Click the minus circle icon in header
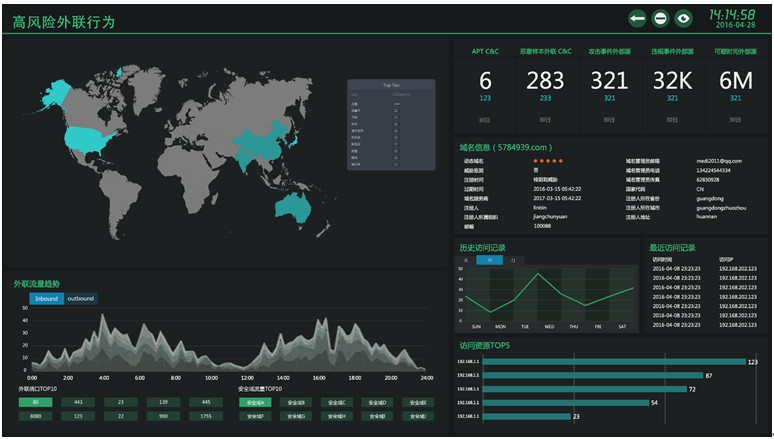Image resolution: width=774 pixels, height=439 pixels. (x=660, y=17)
